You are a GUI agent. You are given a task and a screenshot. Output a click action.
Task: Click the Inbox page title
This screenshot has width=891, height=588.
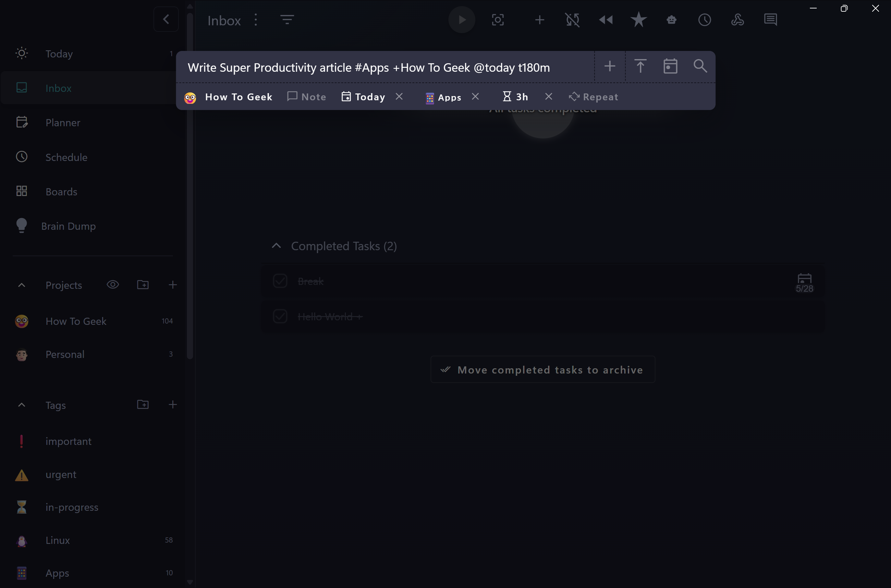point(224,20)
